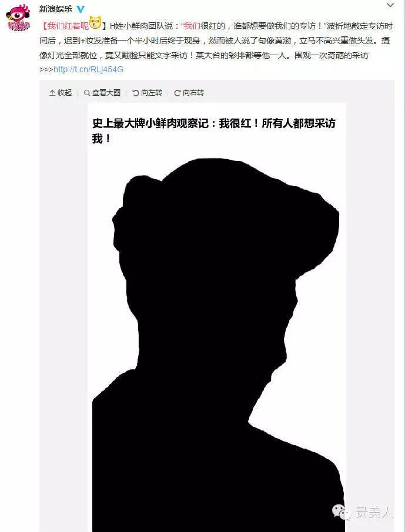Open the t.cn/RLj454G short link

coord(88,69)
